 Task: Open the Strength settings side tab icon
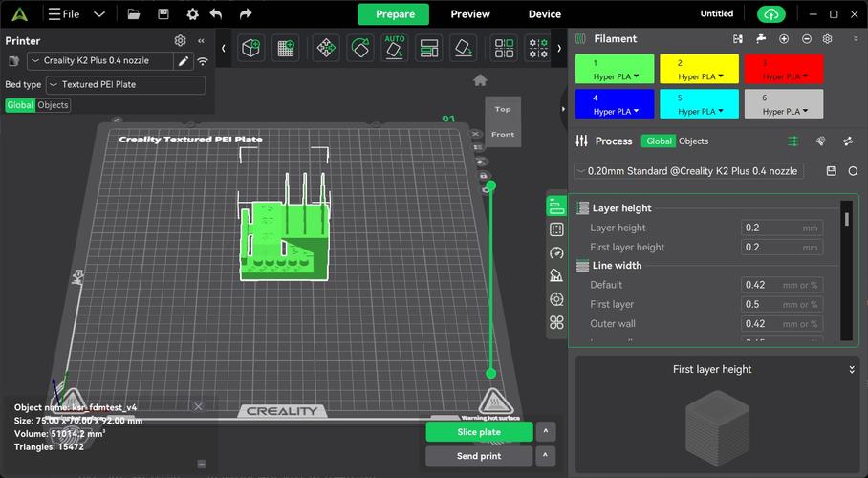(556, 229)
